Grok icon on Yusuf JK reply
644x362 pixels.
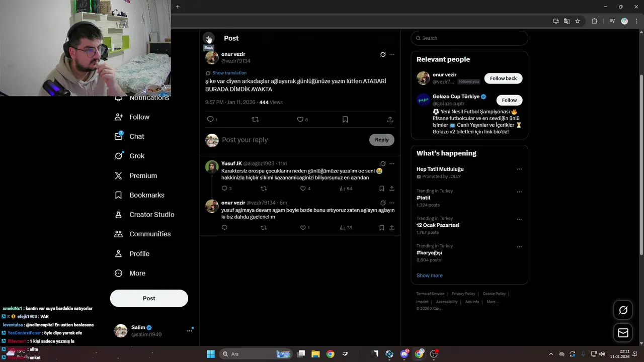[x=383, y=163]
